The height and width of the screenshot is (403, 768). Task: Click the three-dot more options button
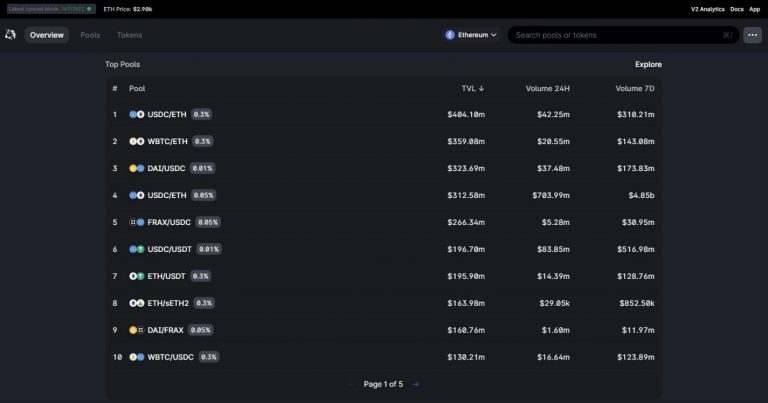coord(752,35)
